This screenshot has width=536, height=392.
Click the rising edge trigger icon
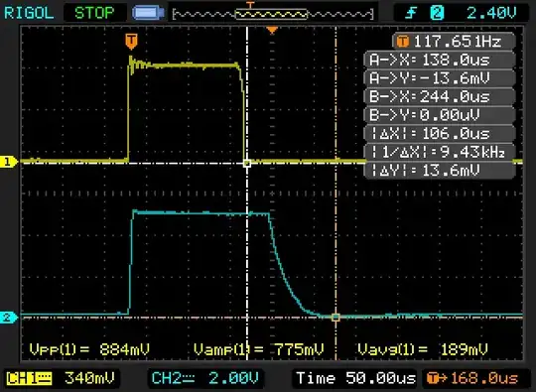click(x=411, y=13)
